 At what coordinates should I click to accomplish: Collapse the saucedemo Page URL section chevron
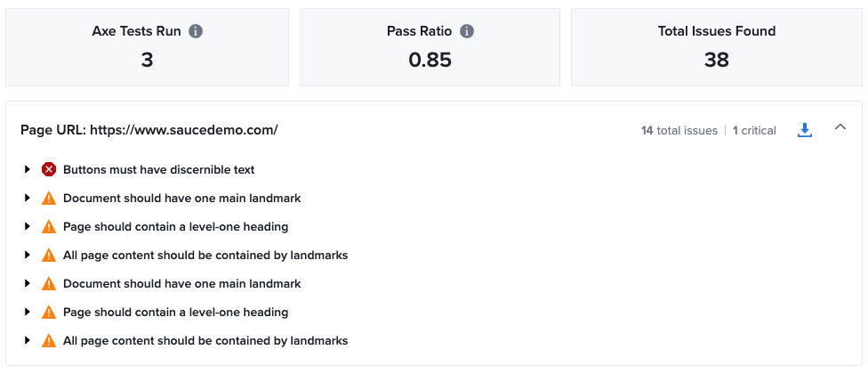point(840,128)
